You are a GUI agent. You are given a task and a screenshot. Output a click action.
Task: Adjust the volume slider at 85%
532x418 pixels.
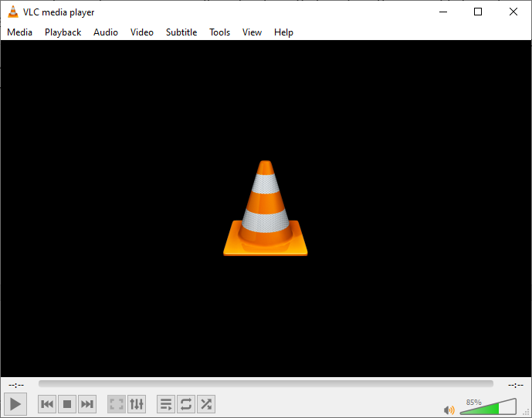point(488,406)
